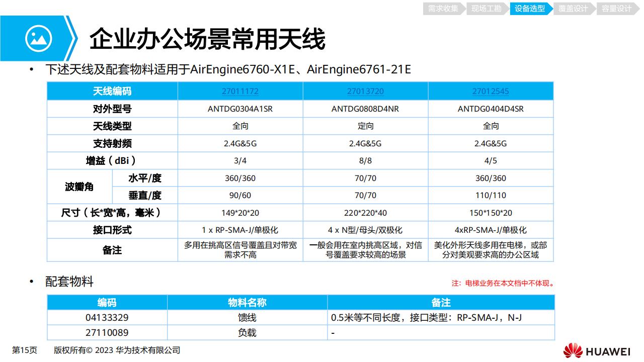Select the 天线类型 row header
Screen dimensions: 644x362
click(x=112, y=126)
